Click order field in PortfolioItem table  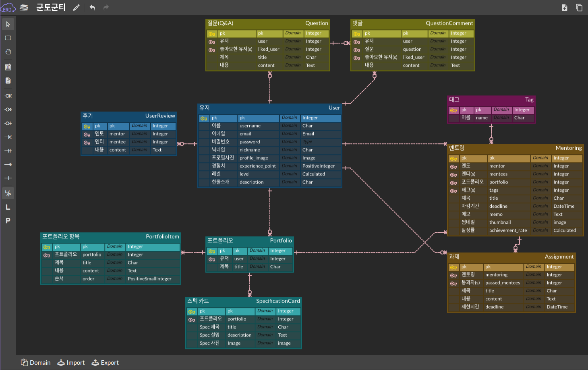coord(89,279)
